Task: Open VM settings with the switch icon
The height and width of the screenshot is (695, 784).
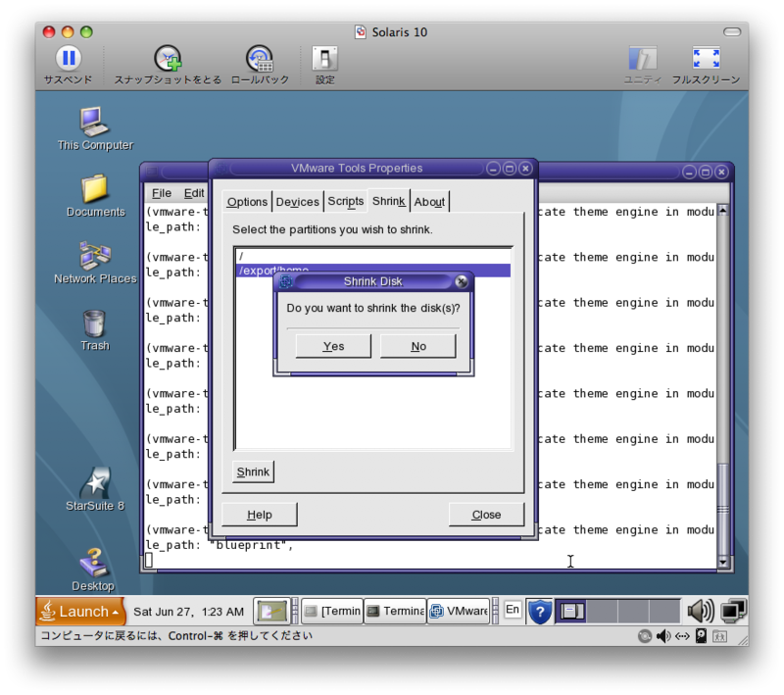Action: [x=324, y=59]
